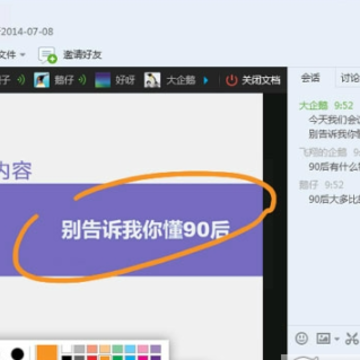Click the 2014-07-08 date text
This screenshot has height=360, width=360.
27,32
